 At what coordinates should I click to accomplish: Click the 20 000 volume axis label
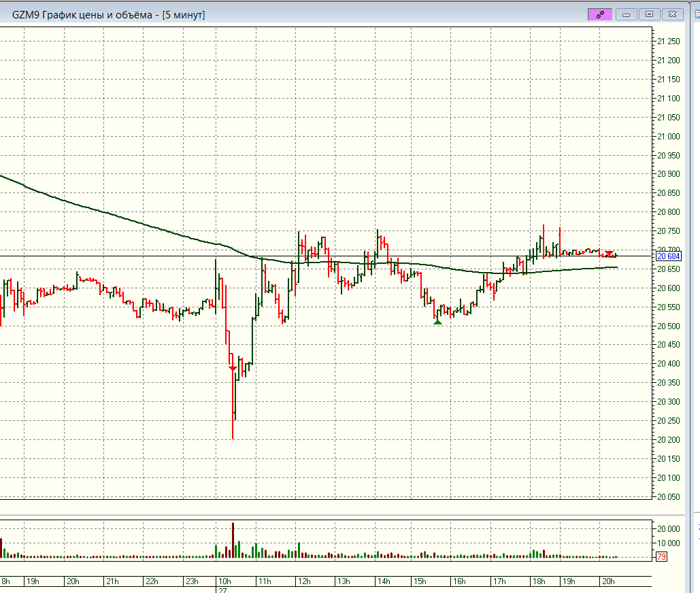(x=669, y=529)
